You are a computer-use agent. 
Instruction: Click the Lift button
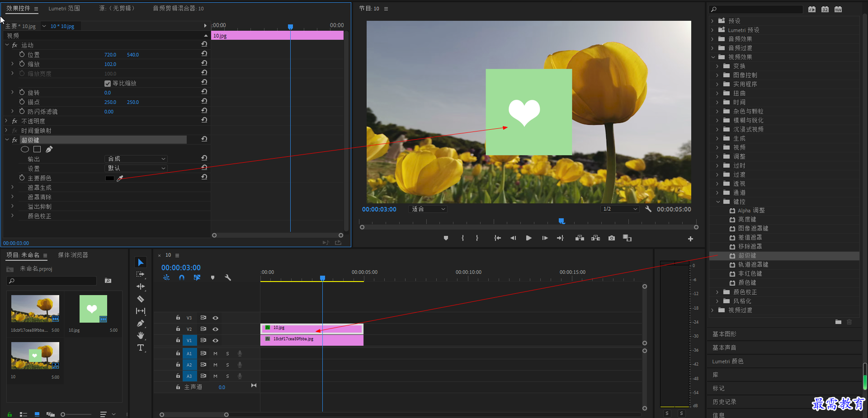tap(580, 238)
